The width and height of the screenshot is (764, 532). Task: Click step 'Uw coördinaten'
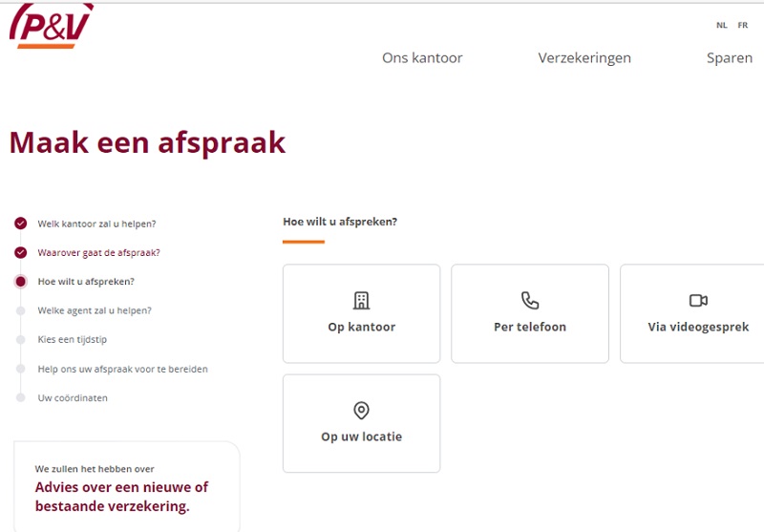(x=73, y=398)
